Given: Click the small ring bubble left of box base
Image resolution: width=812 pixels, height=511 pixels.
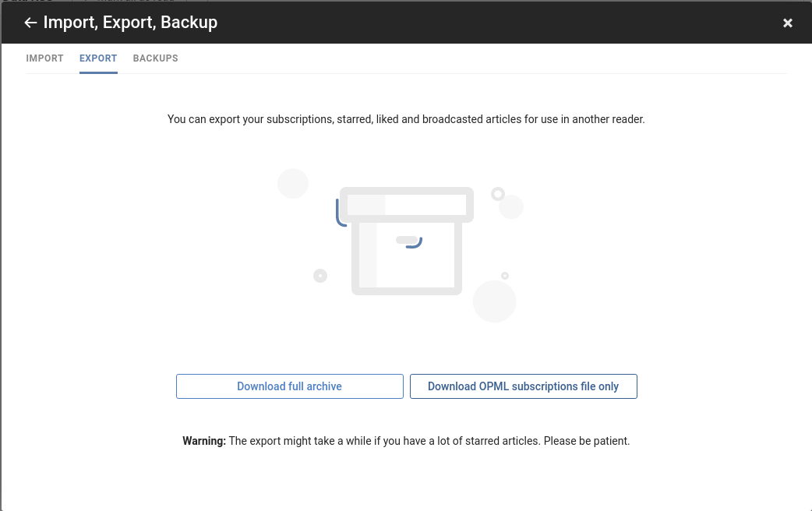Looking at the screenshot, I should 320,276.
